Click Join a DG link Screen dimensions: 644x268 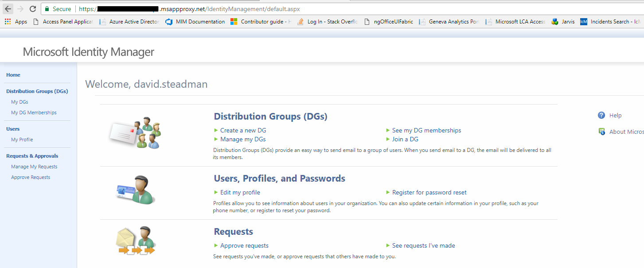[x=405, y=139]
